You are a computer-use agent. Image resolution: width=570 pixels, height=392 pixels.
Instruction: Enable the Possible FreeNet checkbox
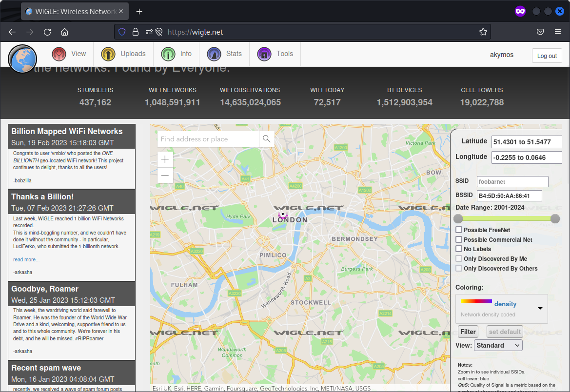click(x=459, y=230)
